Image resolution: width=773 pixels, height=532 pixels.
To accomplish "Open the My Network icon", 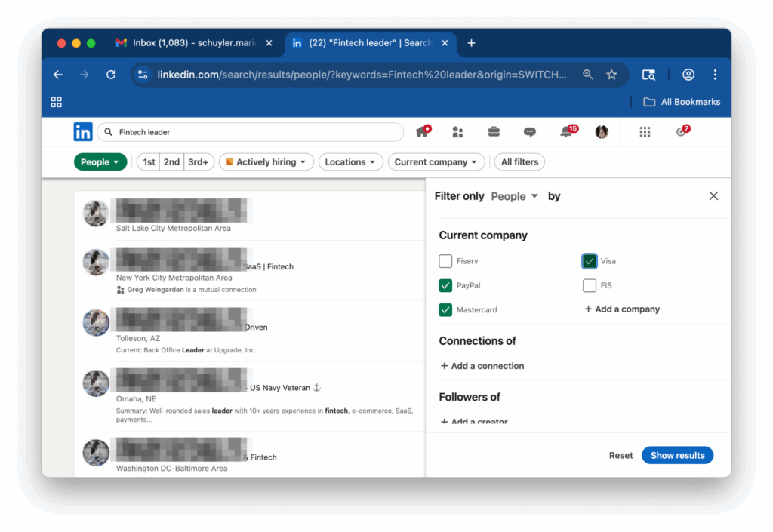I will [x=457, y=132].
